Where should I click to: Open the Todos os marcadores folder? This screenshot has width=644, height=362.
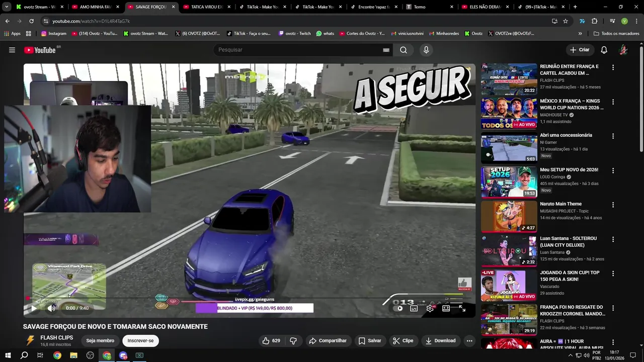[x=616, y=34]
